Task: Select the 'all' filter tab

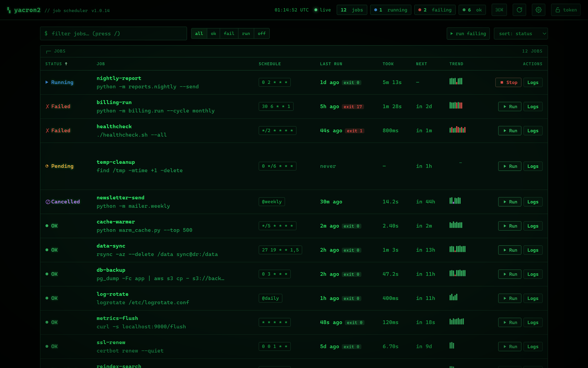Action: 199,34
